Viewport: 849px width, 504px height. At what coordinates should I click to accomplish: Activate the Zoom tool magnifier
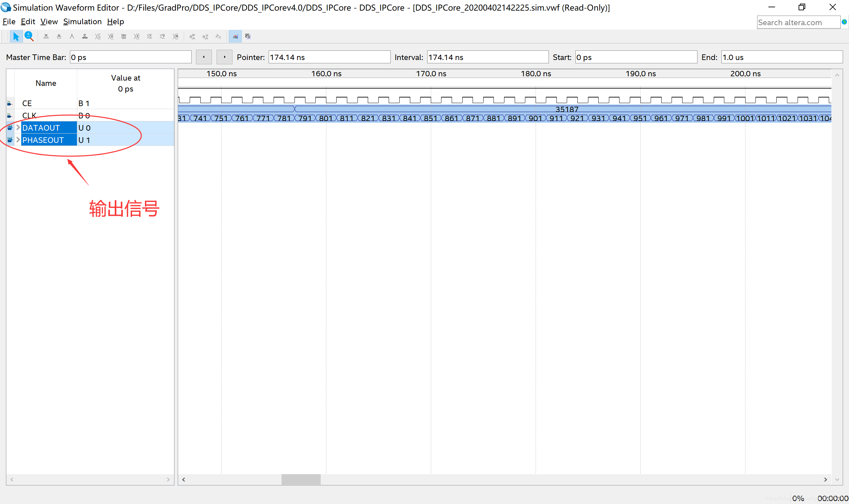click(29, 36)
